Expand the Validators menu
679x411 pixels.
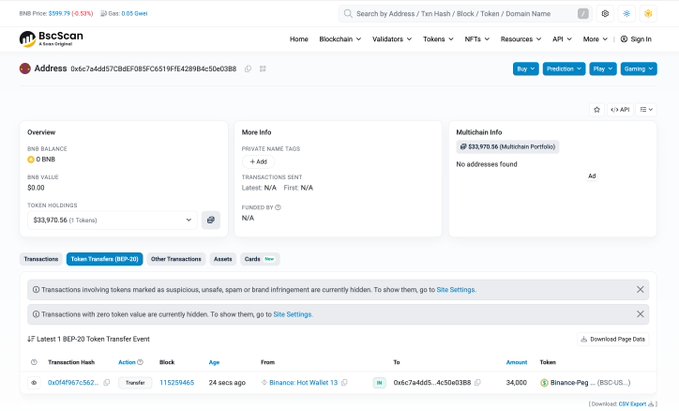(x=392, y=39)
